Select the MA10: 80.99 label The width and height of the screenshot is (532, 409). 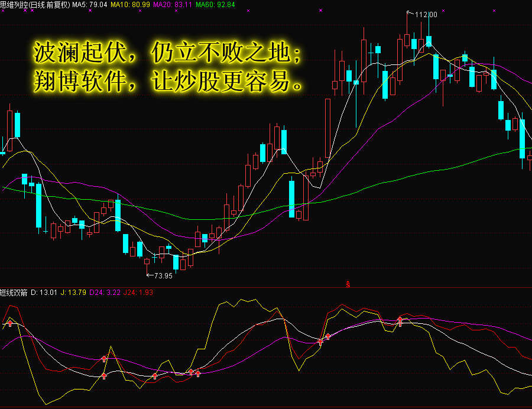click(x=130, y=5)
